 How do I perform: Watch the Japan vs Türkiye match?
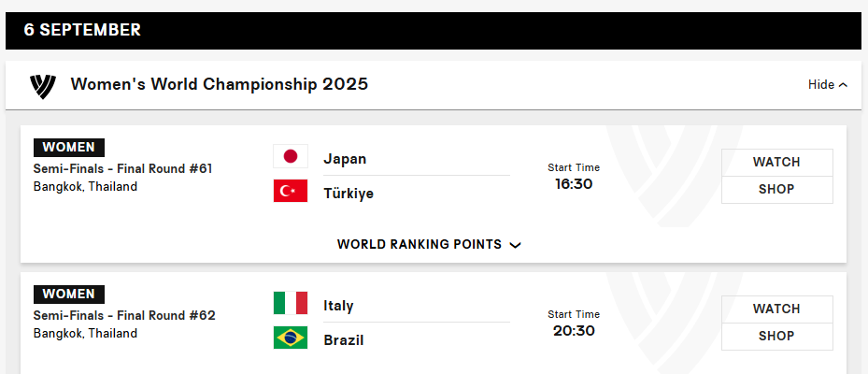point(776,162)
